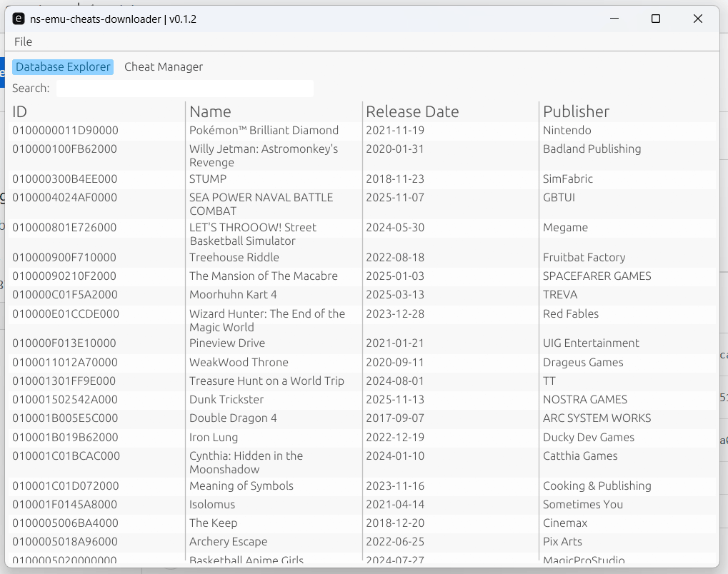Select The Keep entry
Image resolution: width=728 pixels, height=574 pixels.
[213, 523]
